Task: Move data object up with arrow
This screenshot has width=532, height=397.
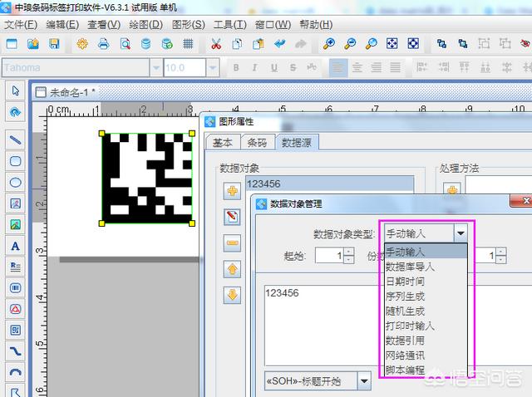Action: pyautogui.click(x=232, y=269)
